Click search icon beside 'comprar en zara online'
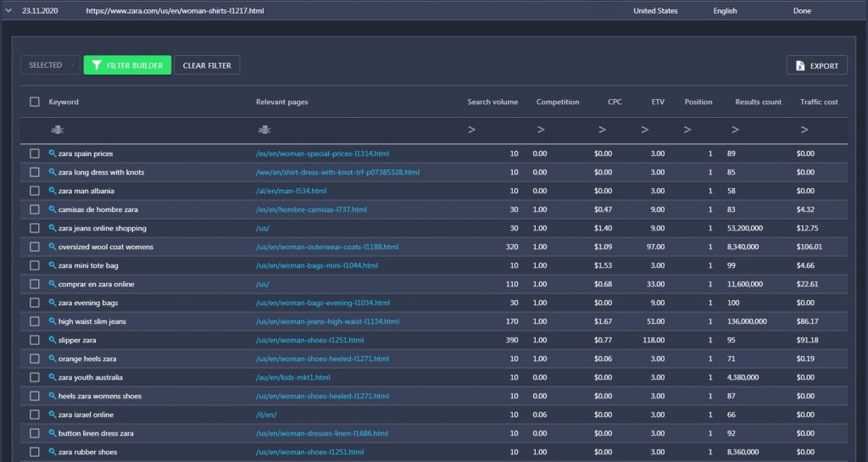The image size is (868, 462). point(52,284)
